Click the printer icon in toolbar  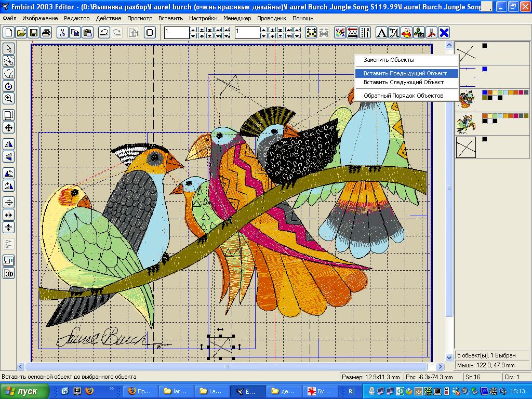[x=46, y=33]
